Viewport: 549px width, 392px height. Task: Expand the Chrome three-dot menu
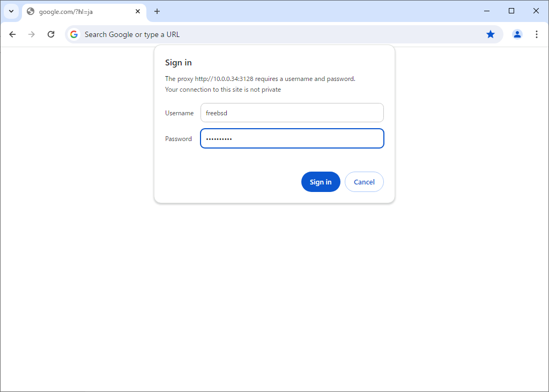(536, 34)
